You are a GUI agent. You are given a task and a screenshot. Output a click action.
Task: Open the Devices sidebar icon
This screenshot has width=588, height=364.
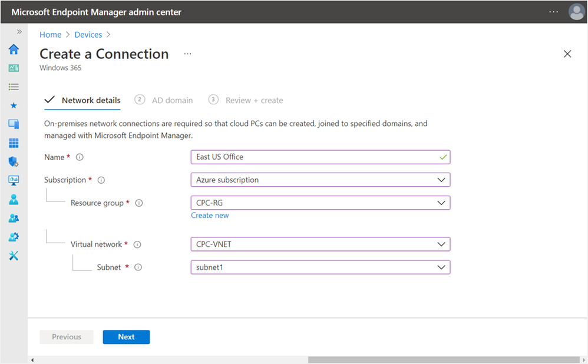pos(14,124)
